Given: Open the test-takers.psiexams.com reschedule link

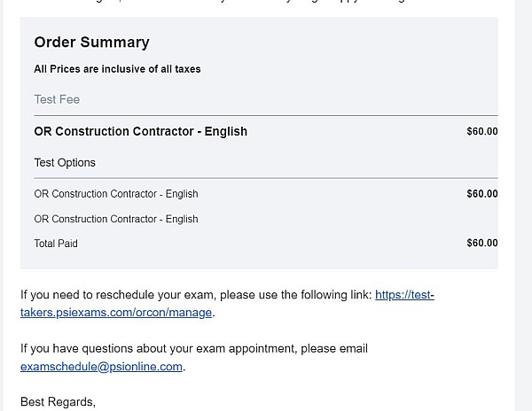Looking at the screenshot, I should click(404, 295).
